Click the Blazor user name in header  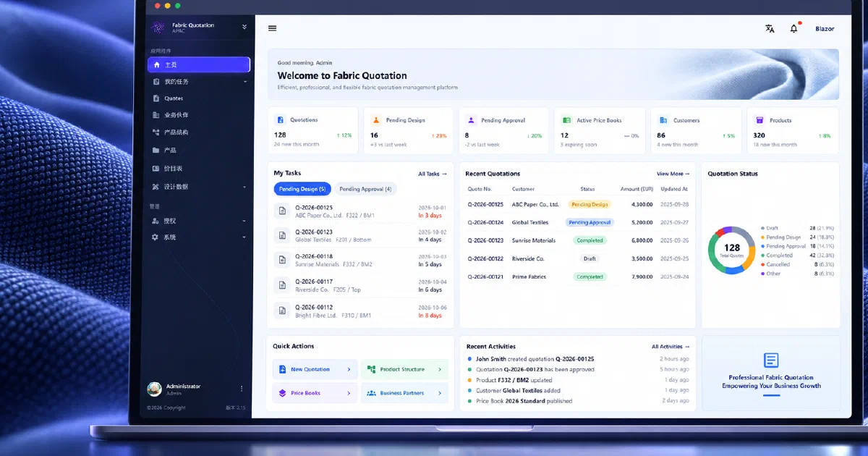point(825,29)
